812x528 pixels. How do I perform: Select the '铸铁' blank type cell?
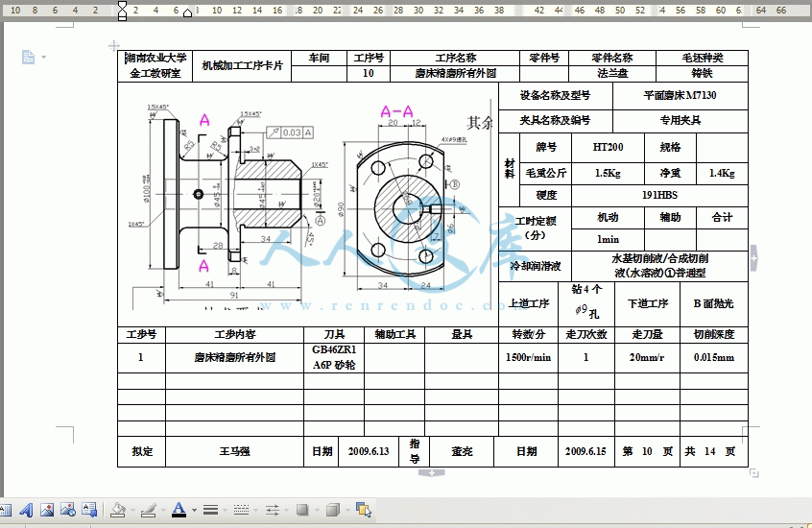pyautogui.click(x=702, y=74)
